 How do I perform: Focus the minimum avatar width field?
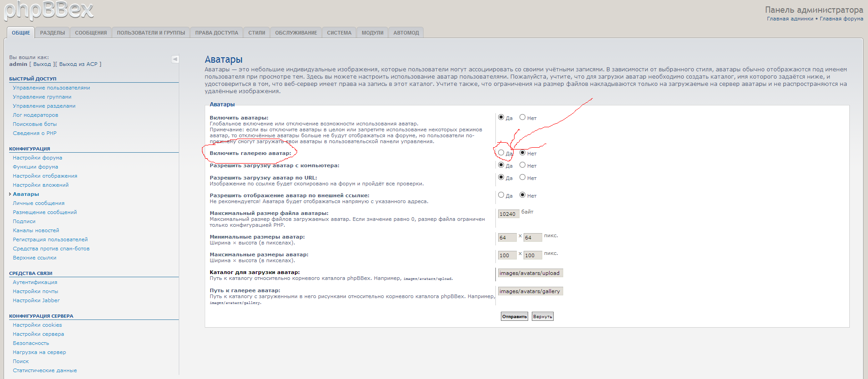tap(507, 238)
